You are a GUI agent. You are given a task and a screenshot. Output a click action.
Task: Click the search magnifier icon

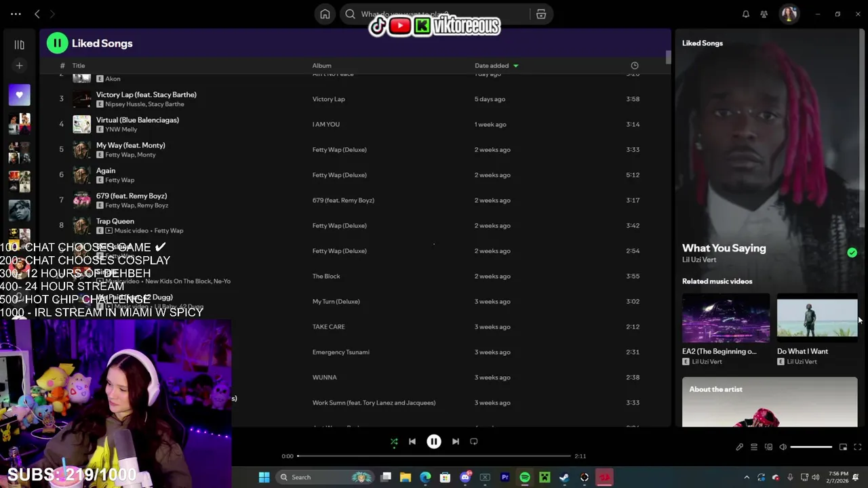tap(350, 14)
